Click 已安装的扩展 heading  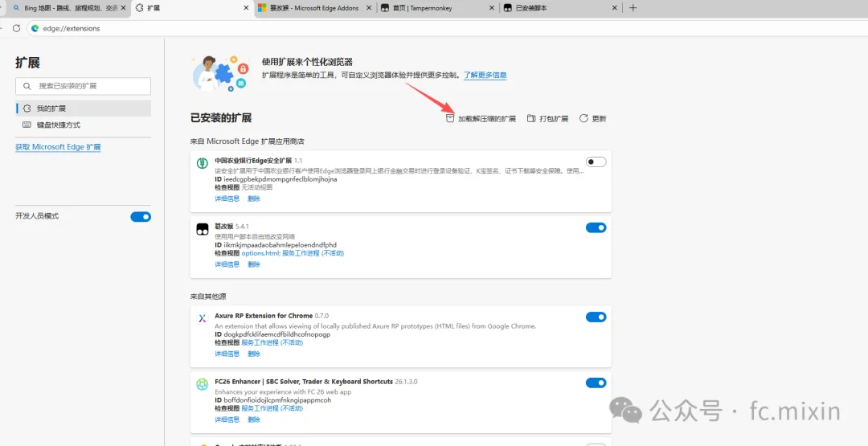pyautogui.click(x=221, y=118)
